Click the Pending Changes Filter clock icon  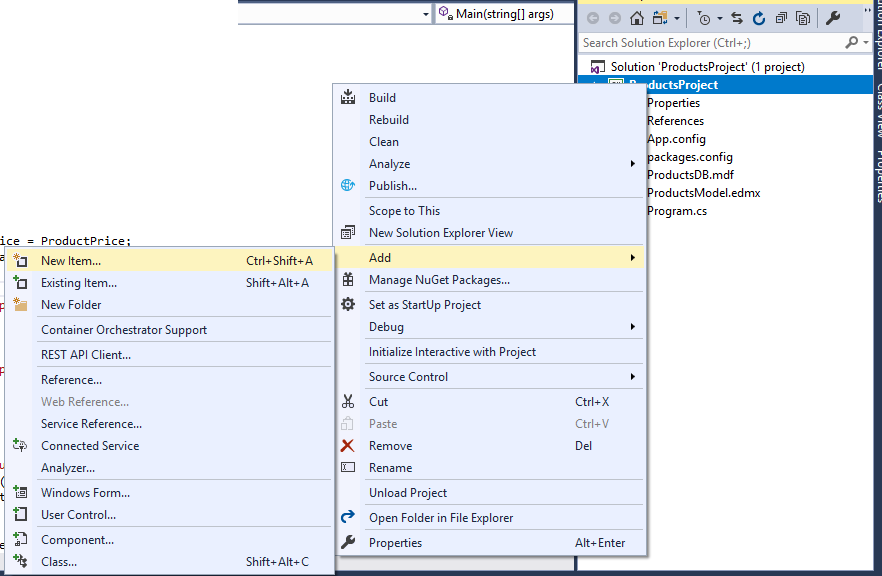[x=704, y=18]
